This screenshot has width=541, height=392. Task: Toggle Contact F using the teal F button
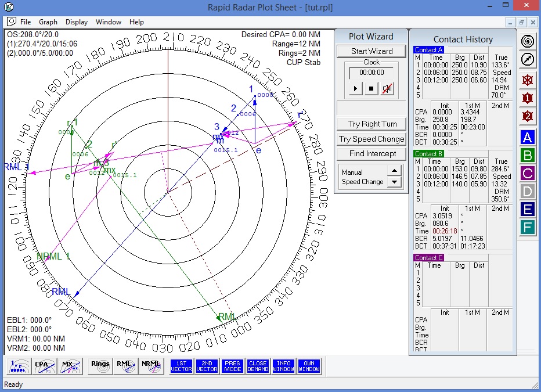[x=527, y=227]
